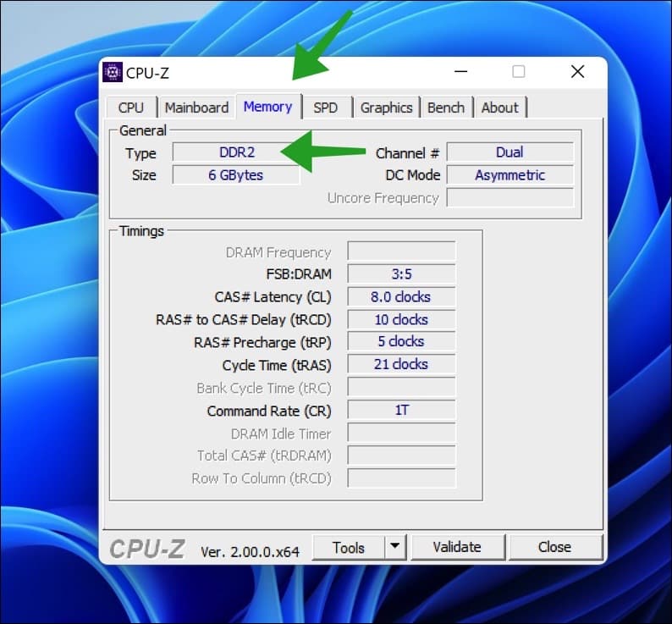Click the Asymmetric DC Mode value

[510, 175]
